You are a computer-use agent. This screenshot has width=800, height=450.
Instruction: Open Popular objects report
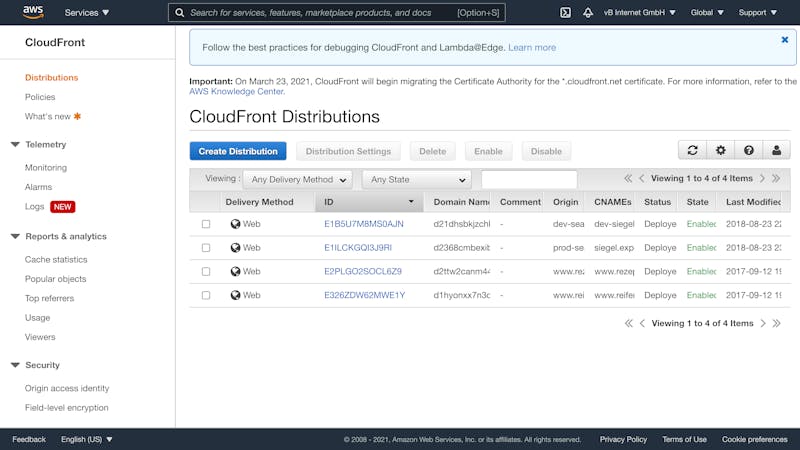(56, 279)
